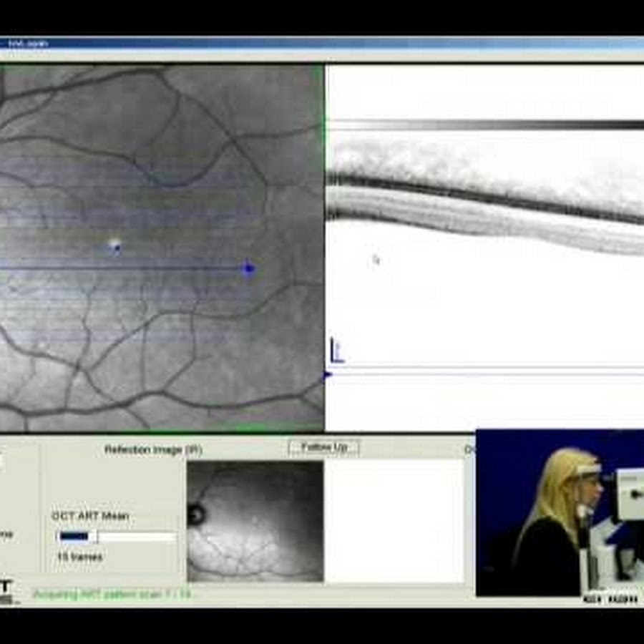
Task: Select the reflection image thumbnail below
Action: (255, 521)
